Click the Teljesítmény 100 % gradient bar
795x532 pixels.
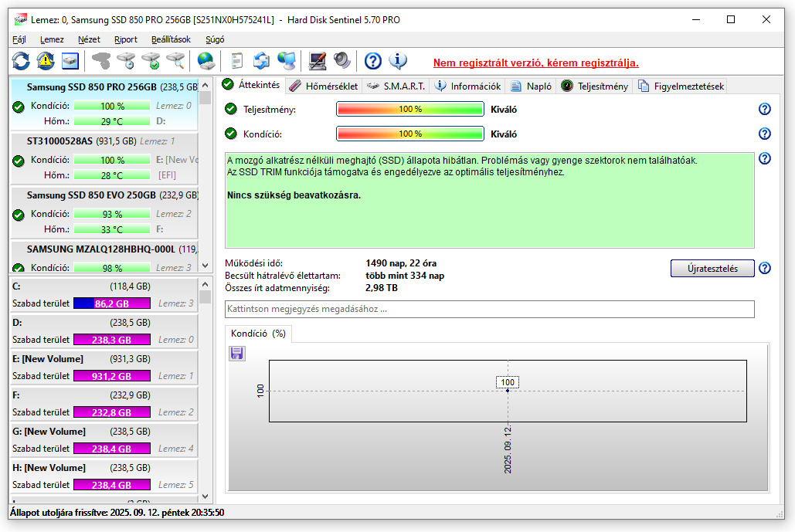coord(409,109)
